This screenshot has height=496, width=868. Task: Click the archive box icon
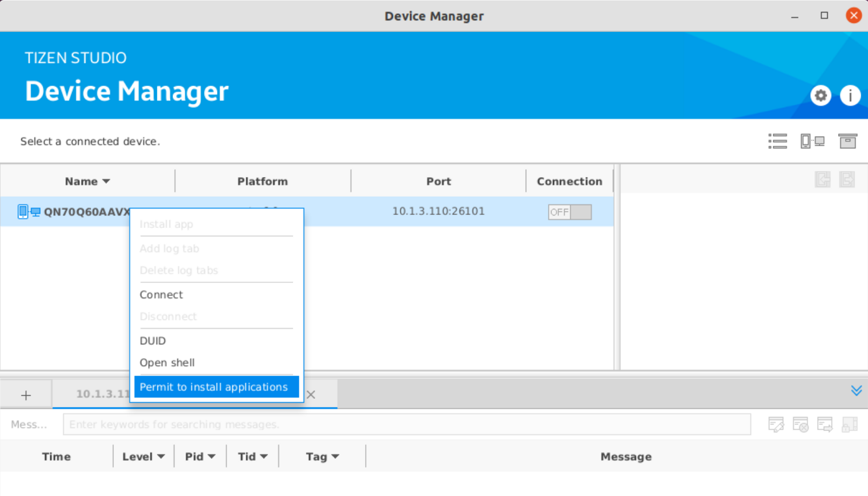pos(847,141)
